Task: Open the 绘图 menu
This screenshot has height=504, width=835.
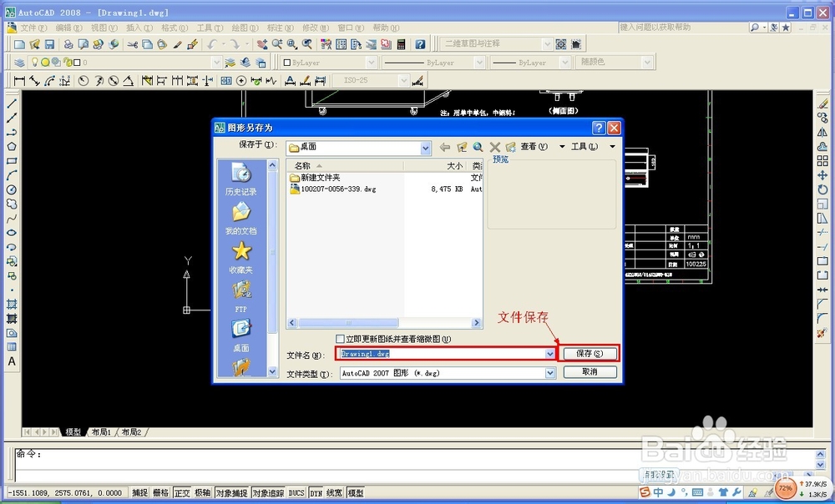Action: (245, 28)
